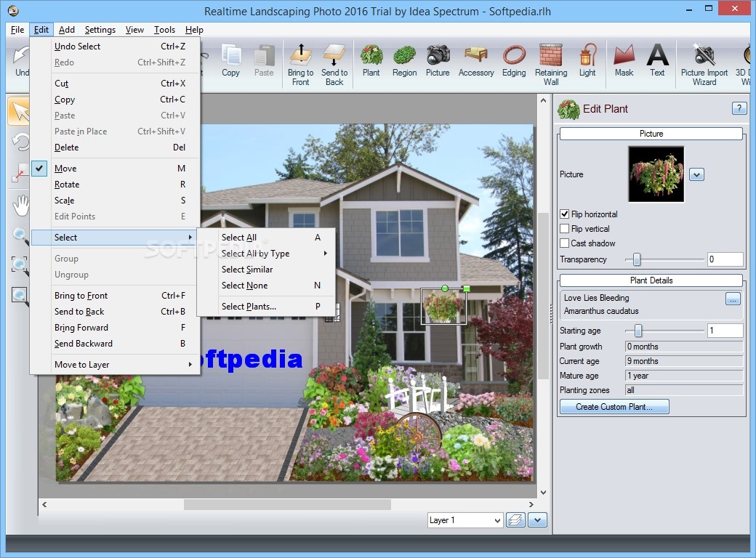
Task: Choose Select None in submenu
Action: 266,286
